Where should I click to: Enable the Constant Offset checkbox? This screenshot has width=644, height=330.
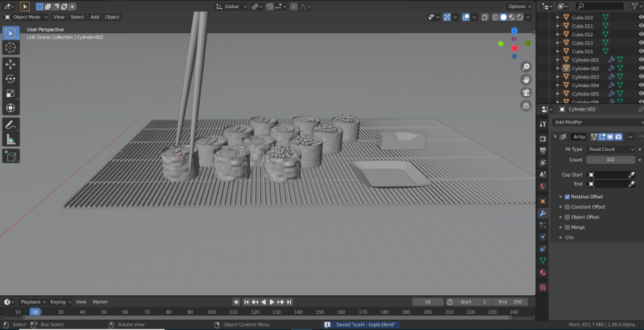(x=567, y=207)
